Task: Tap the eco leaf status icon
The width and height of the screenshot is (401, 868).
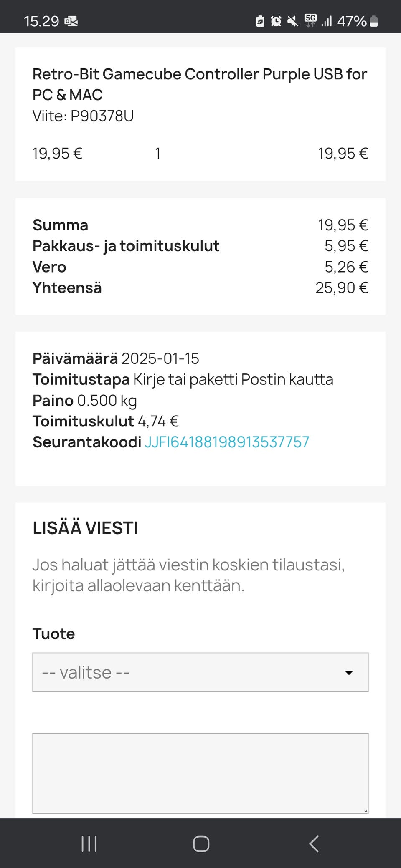Action: (260, 21)
